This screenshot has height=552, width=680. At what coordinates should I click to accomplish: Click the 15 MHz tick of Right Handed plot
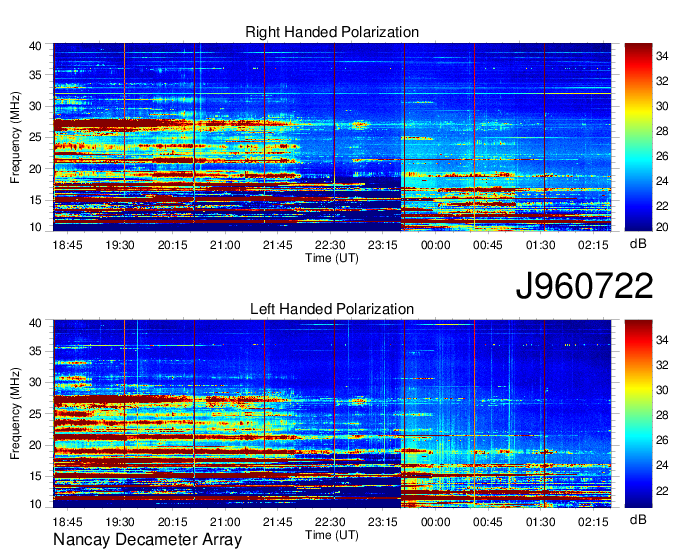(x=35, y=200)
